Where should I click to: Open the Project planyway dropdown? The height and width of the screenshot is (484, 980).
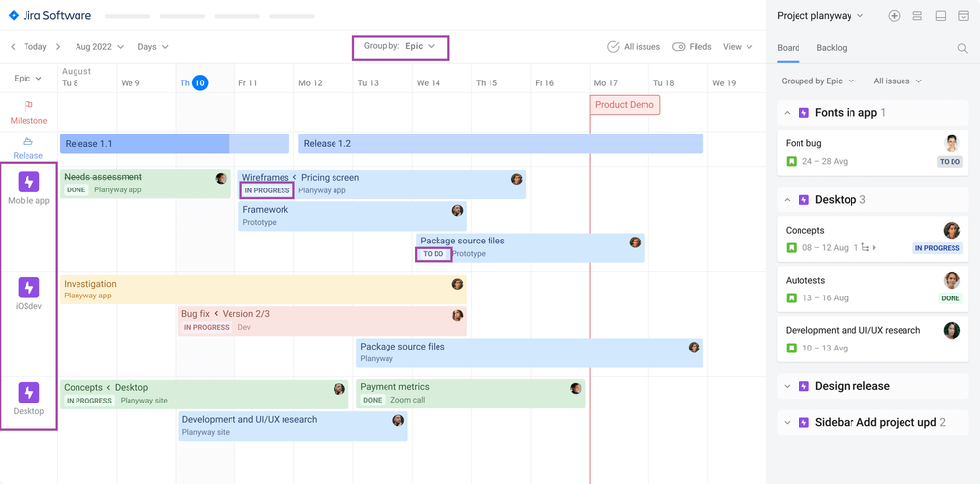(820, 15)
